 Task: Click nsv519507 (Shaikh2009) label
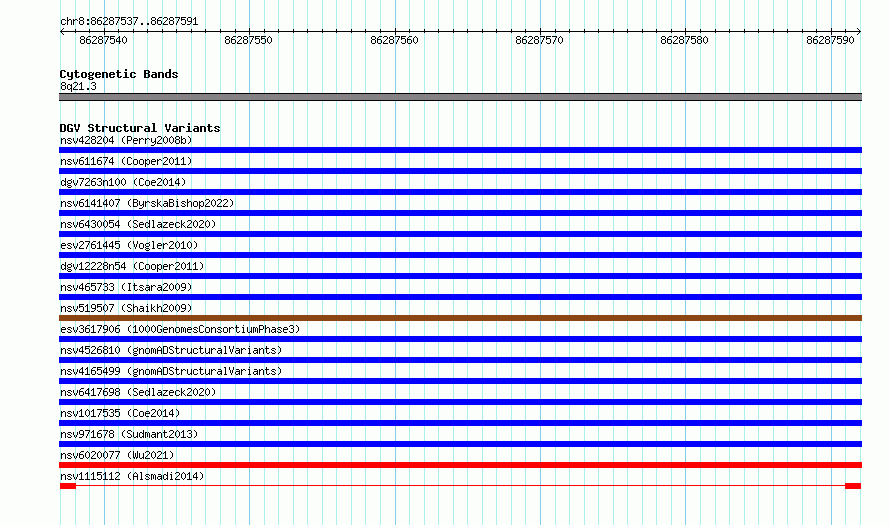pos(126,308)
